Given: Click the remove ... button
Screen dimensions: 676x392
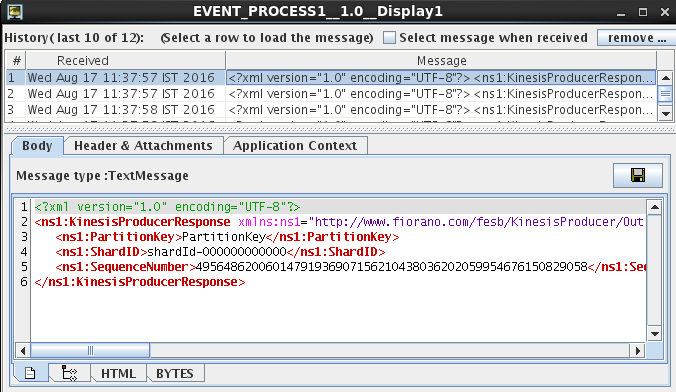Looking at the screenshot, I should pyautogui.click(x=636, y=38).
